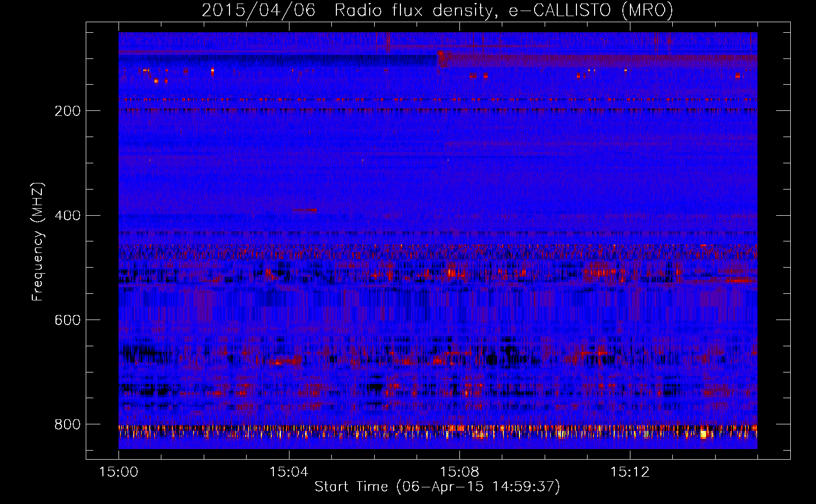This screenshot has height=504, width=816.
Task: Click the 15:08 time tick label
Action: (x=459, y=472)
